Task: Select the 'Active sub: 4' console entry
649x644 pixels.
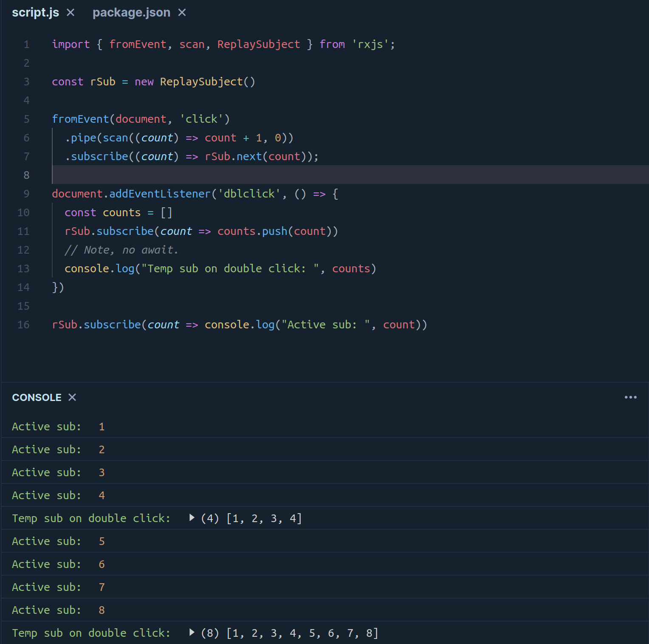Action: coord(58,495)
